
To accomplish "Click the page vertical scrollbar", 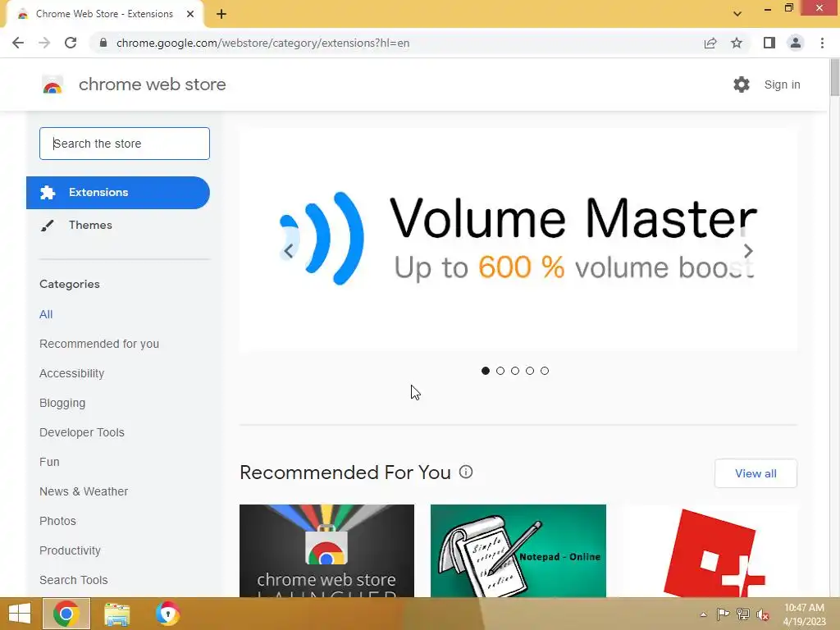I will coord(834,78).
